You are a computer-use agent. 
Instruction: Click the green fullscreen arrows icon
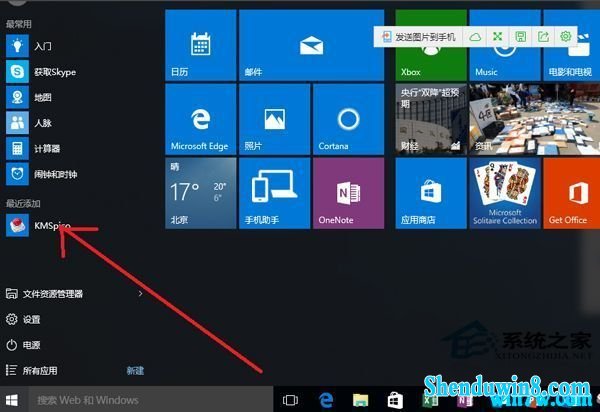click(x=497, y=37)
